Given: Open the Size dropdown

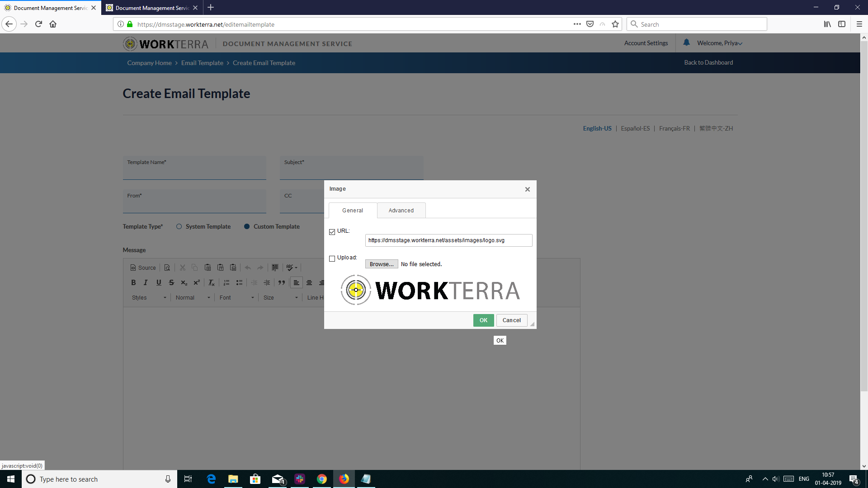Looking at the screenshot, I should [x=281, y=297].
